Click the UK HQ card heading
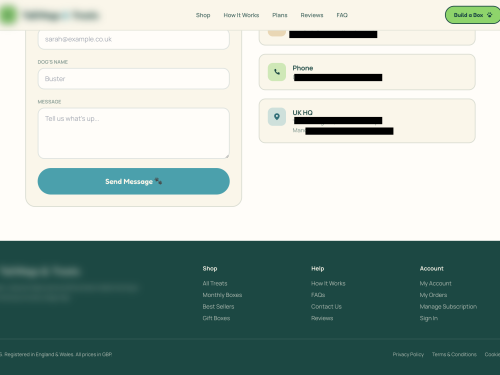The width and height of the screenshot is (500, 375). (303, 113)
